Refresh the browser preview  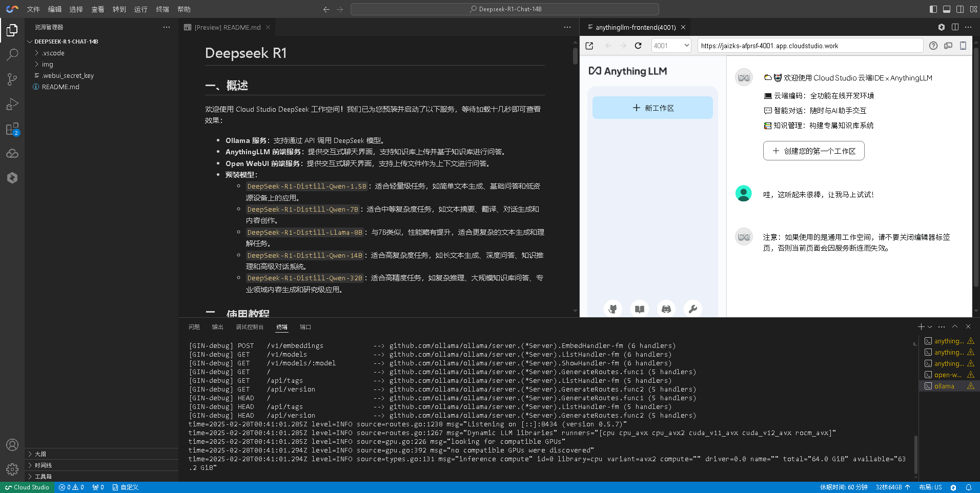pos(638,46)
